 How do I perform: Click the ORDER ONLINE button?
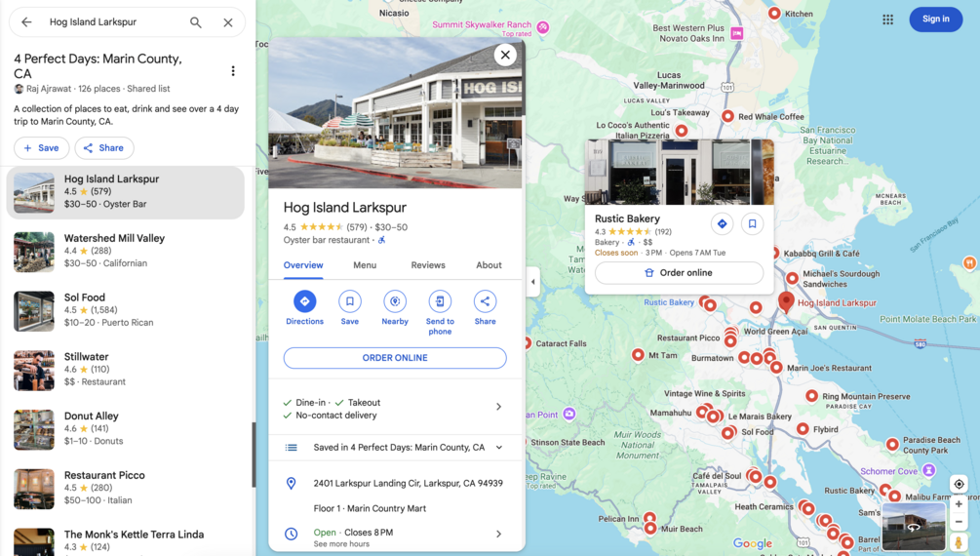[x=395, y=358]
